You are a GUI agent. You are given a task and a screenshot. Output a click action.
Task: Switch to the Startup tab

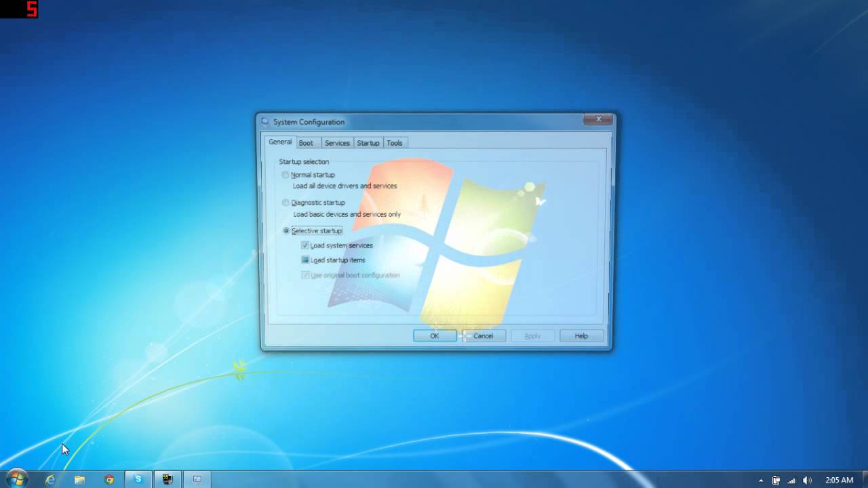coord(368,143)
